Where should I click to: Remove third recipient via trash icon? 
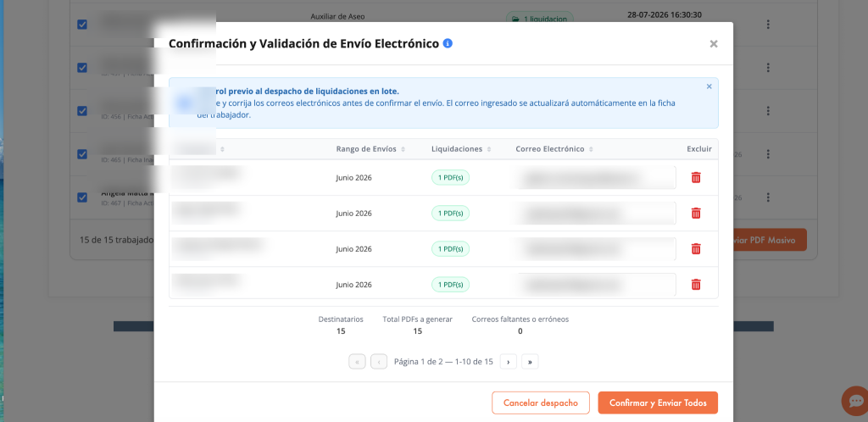click(696, 249)
